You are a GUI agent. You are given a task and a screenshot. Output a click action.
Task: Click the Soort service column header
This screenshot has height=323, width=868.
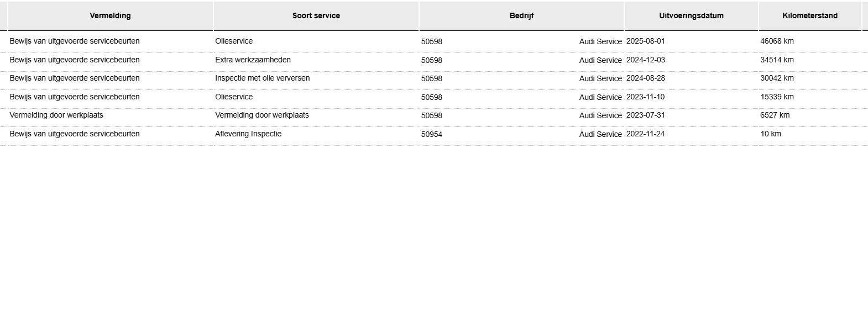(x=316, y=15)
